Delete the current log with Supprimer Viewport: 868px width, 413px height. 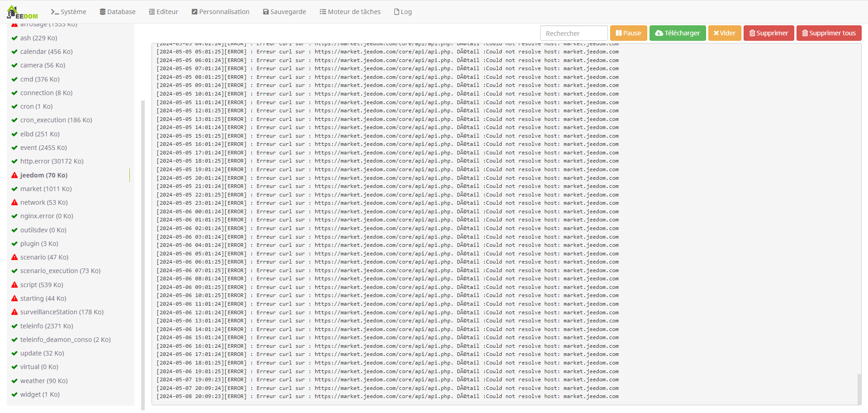coord(768,33)
